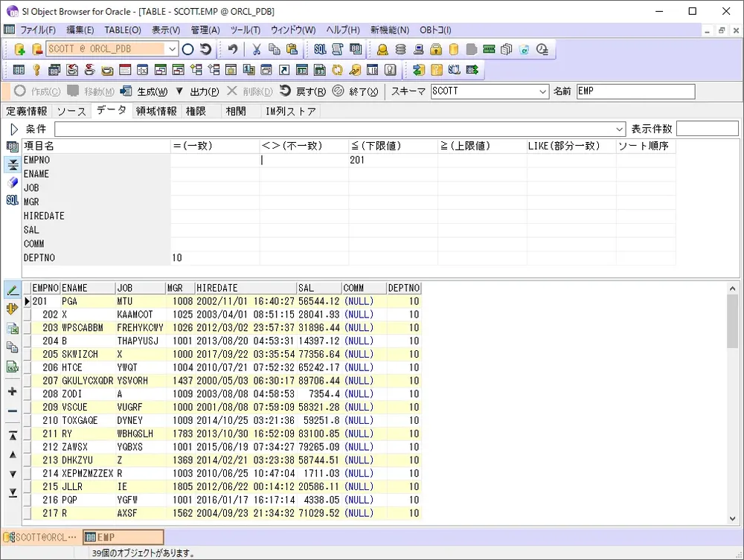Image resolution: width=744 pixels, height=560 pixels.
Task: Click the scroll down arrow of data grid
Action: click(x=732, y=518)
